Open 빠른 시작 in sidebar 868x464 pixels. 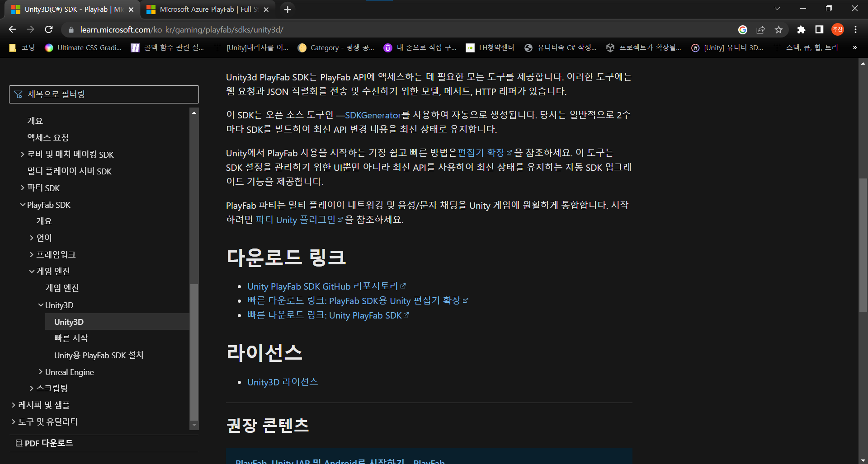pos(71,338)
